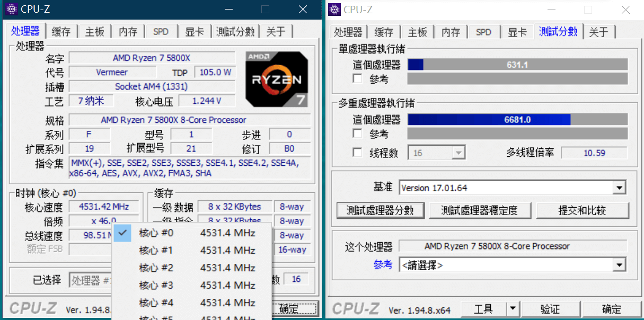Viewport: 644px width, 320px height.
Task: Click the 倍频 value field showing x 46.0
Action: [104, 221]
